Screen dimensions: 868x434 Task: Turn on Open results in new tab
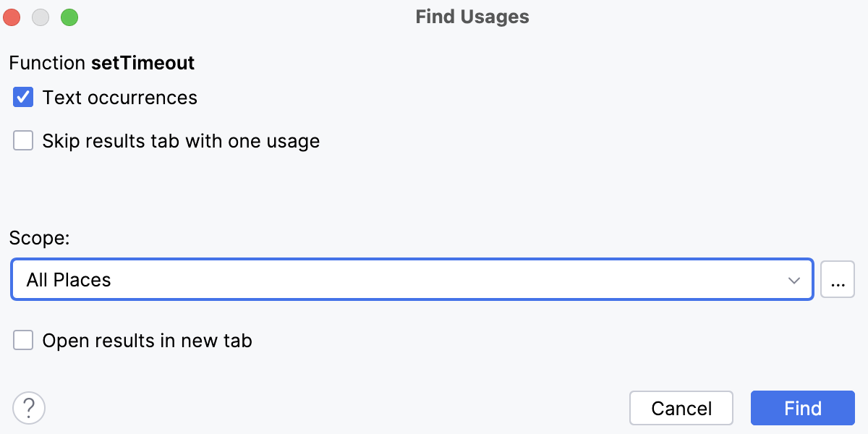pyautogui.click(x=22, y=340)
